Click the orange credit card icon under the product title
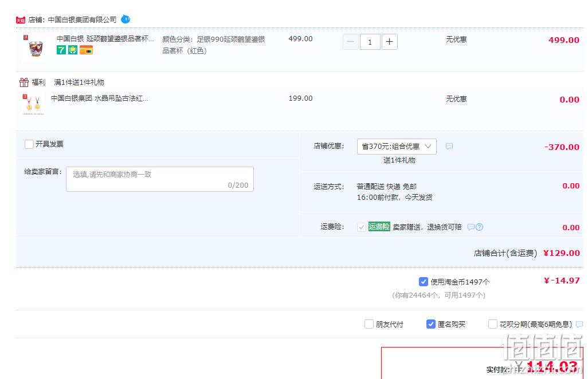This screenshot has width=588, height=379. (86, 50)
